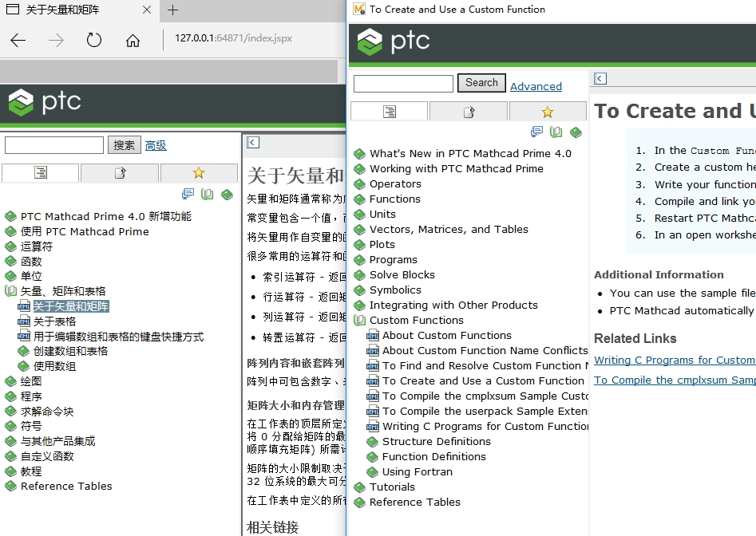Click the address bar showing 127.0.0.1
The height and width of the screenshot is (536, 756).
click(x=233, y=38)
